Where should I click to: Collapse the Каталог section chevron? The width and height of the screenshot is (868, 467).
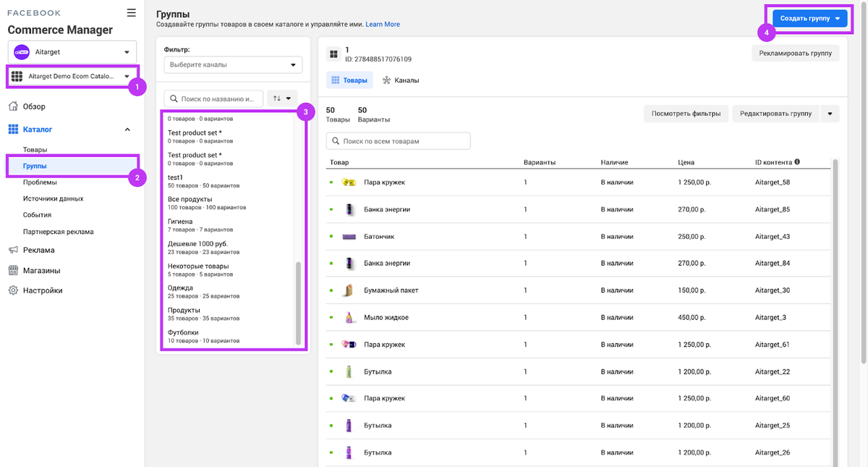(128, 130)
